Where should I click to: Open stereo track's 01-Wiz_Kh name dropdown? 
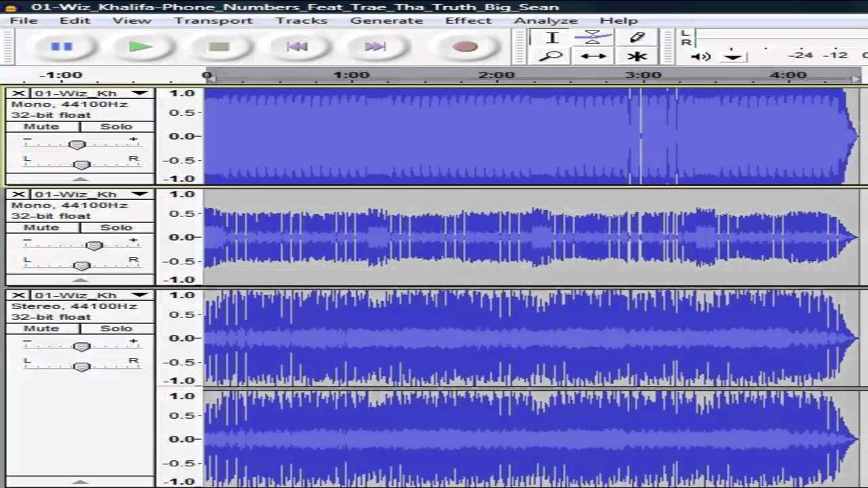click(92, 296)
